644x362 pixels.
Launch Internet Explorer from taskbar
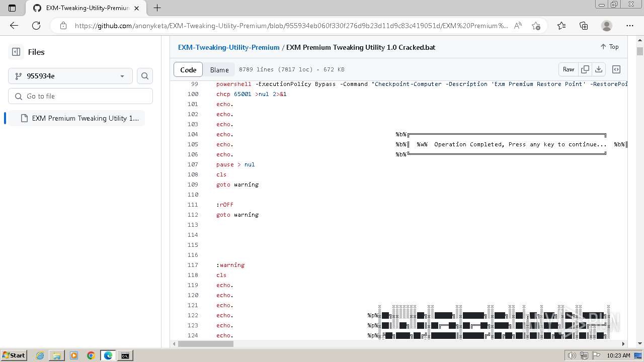click(40, 355)
